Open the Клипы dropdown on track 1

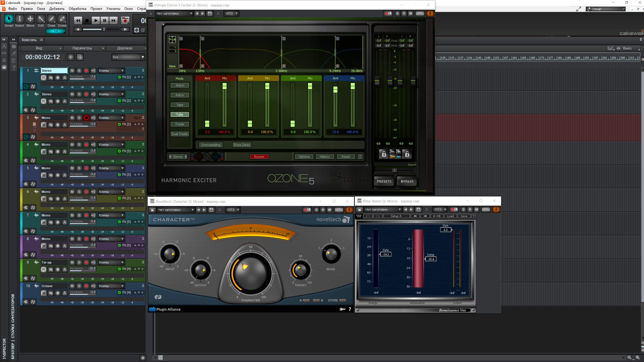tap(111, 71)
